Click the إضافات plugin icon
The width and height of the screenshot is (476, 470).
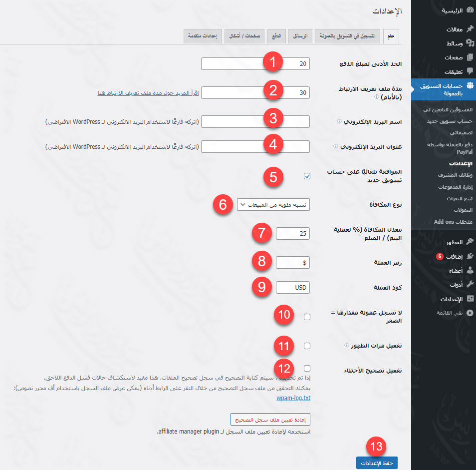470,256
